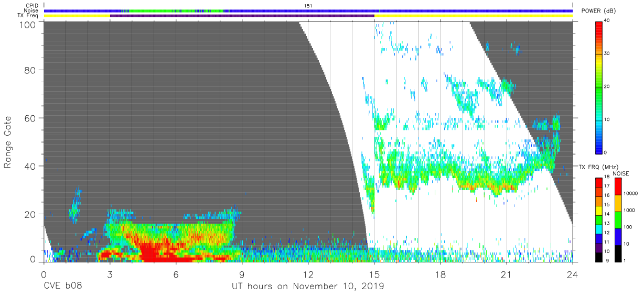The height and width of the screenshot is (297, 644).
Task: Click the y-axis tick label '100'
Action: click(28, 25)
